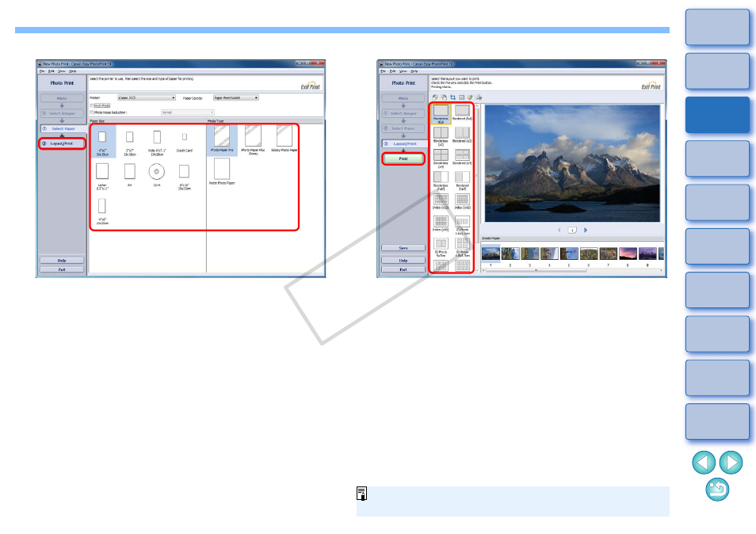The height and width of the screenshot is (534, 756).
Task: Select the crop tool in layout toolbar
Action: (x=452, y=97)
